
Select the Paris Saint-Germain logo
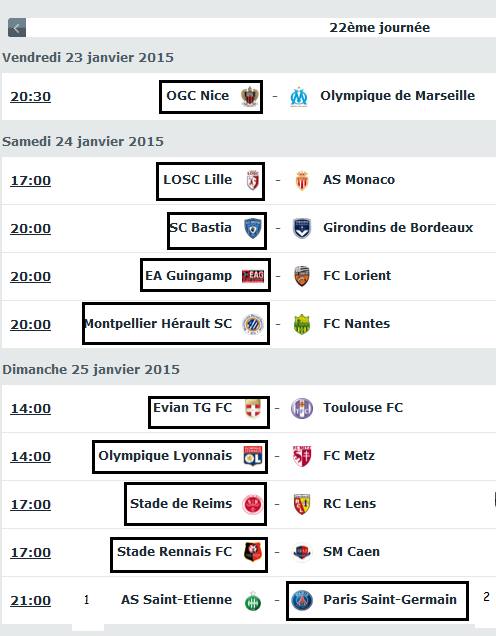302,600
